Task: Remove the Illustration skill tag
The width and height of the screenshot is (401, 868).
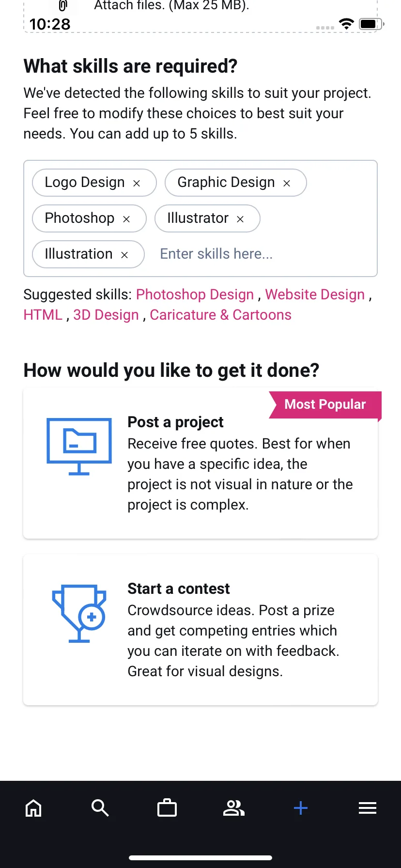Action: click(124, 255)
